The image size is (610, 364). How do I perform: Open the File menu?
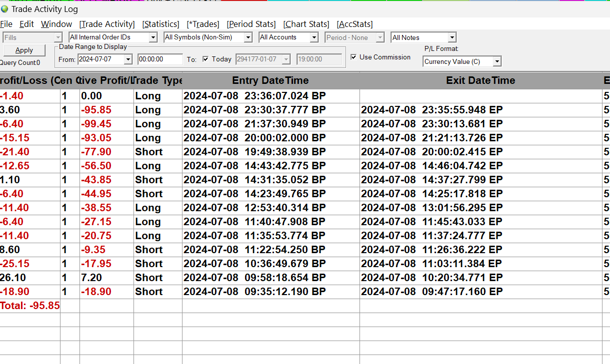pos(6,24)
